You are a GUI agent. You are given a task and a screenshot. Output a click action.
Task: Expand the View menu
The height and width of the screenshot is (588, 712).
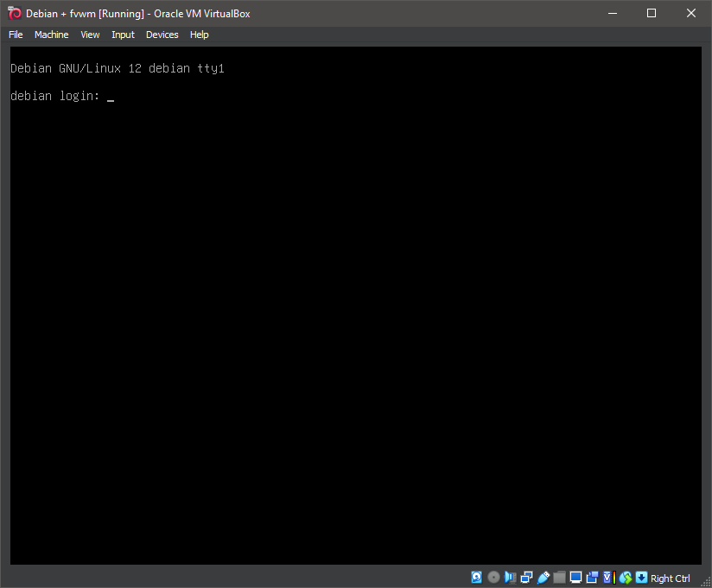(x=90, y=35)
